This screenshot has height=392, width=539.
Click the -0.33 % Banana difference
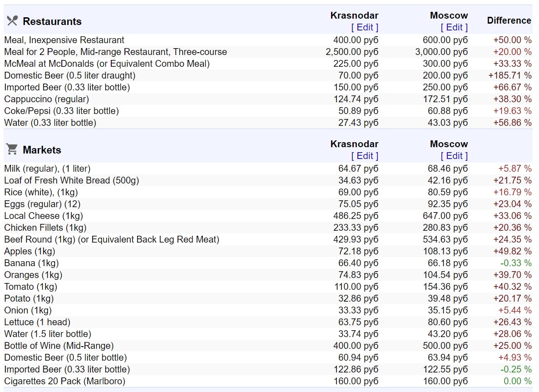[x=516, y=263]
